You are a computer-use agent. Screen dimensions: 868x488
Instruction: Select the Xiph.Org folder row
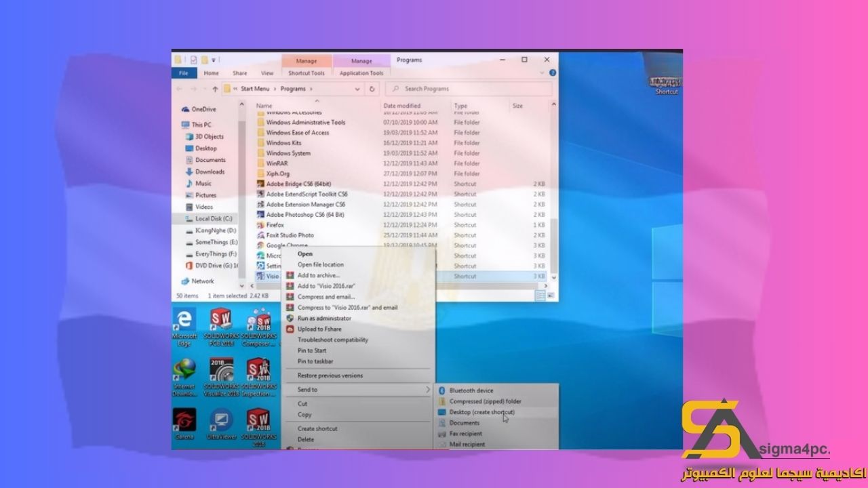click(x=400, y=174)
